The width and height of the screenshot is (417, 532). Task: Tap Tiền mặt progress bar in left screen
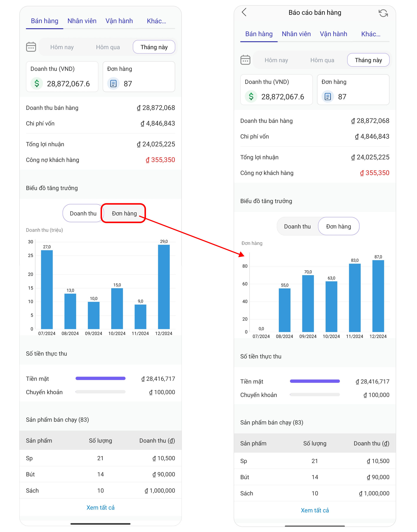101,378
